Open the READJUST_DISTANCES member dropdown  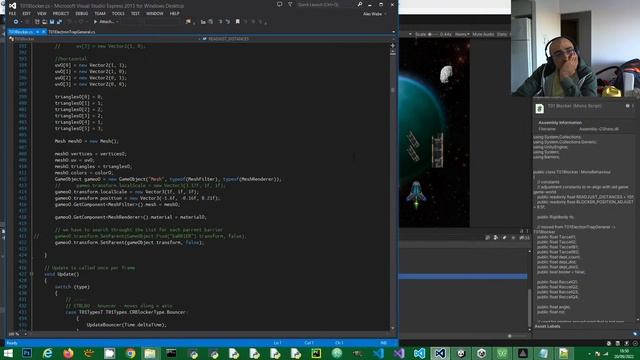pyautogui.click(x=298, y=39)
